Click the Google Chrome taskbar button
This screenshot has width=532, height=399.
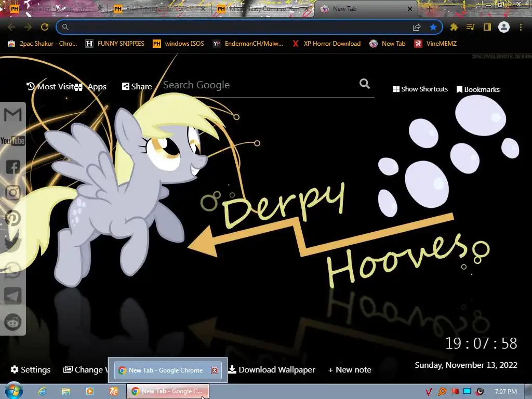click(168, 391)
